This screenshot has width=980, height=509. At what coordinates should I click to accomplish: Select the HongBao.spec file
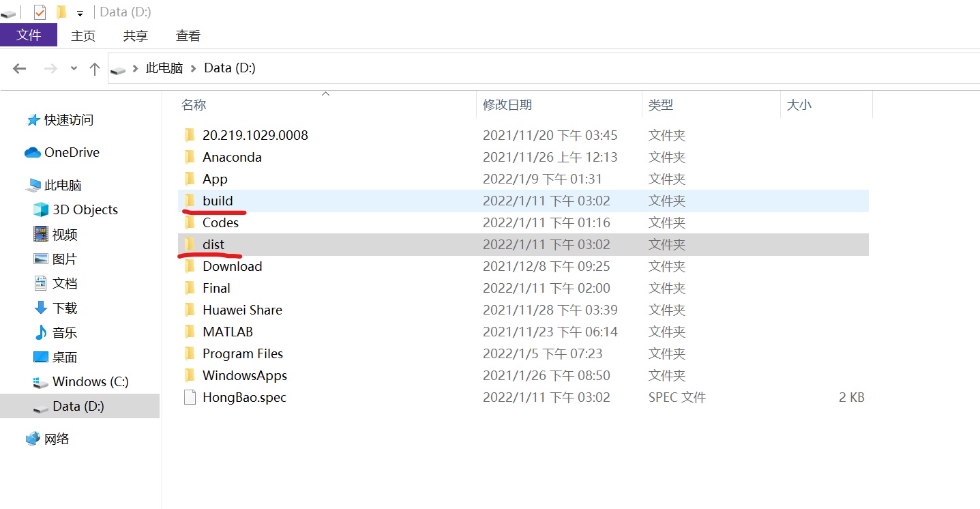pyautogui.click(x=244, y=397)
